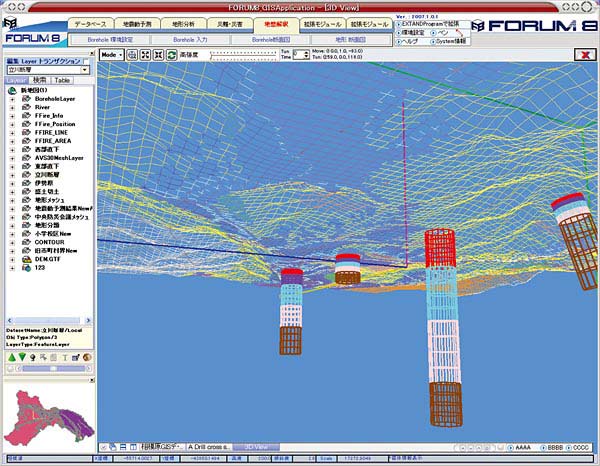Open the 地形分析 tab

(x=183, y=24)
